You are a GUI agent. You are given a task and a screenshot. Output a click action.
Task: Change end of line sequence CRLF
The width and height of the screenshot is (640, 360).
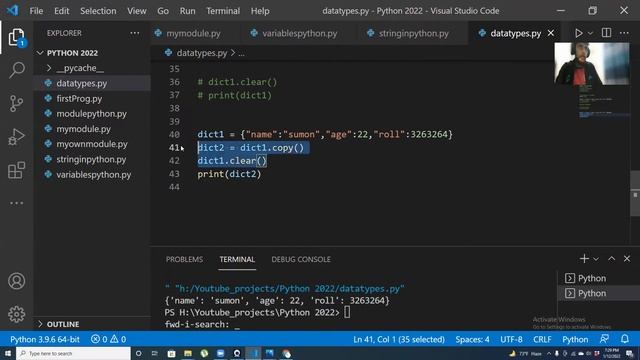542,339
